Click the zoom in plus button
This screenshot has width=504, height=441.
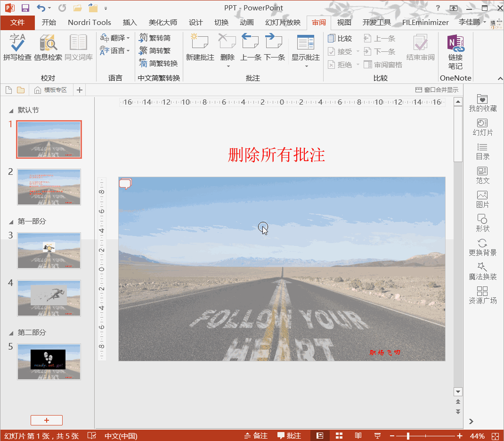[460, 436]
